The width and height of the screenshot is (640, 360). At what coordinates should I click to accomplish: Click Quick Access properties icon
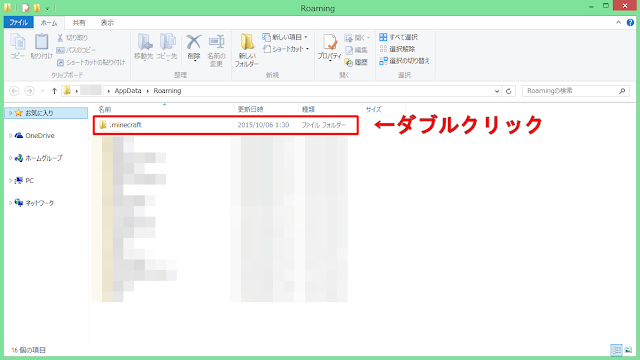point(26,8)
